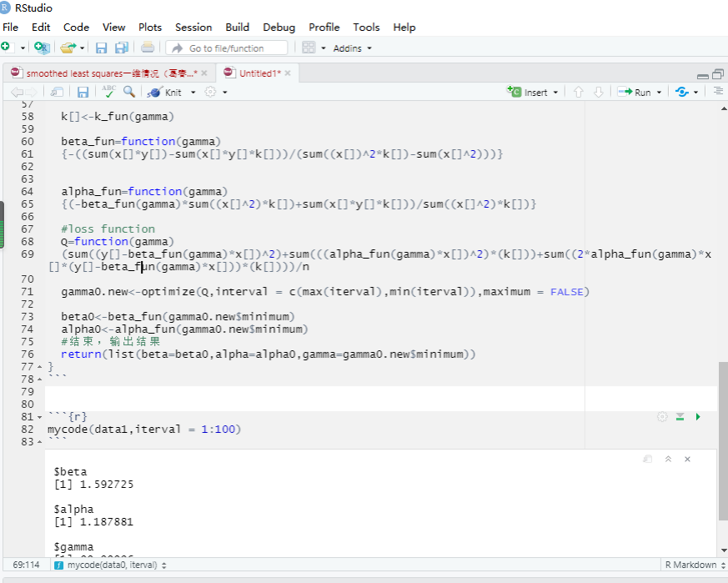Save the current document from main toolbar
The height and width of the screenshot is (583, 728).
101,48
